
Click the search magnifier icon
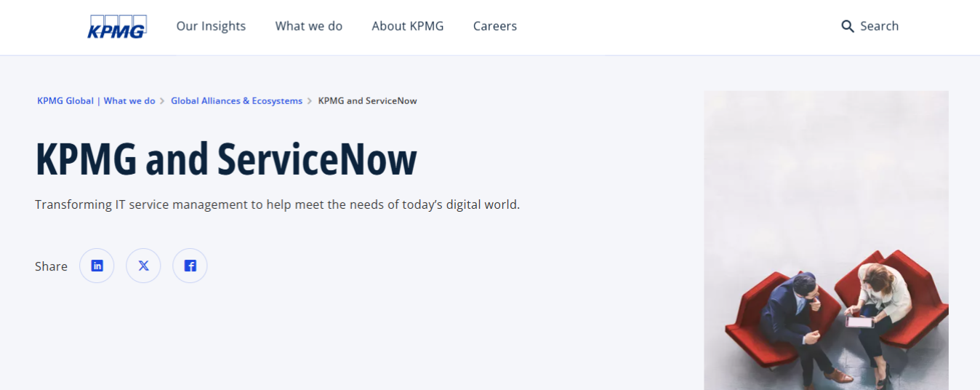tap(848, 26)
